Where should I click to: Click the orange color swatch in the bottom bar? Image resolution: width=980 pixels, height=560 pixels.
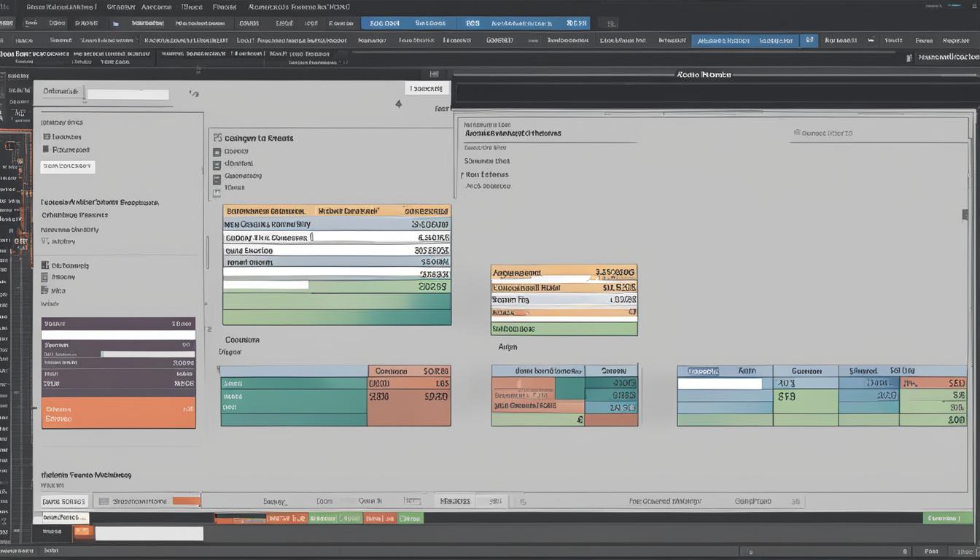coord(186,501)
